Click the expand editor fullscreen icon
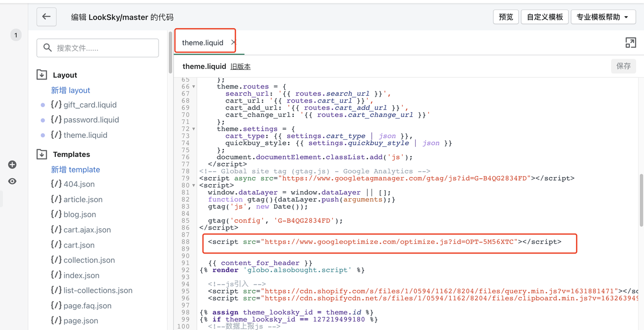Screen dimensions: 644x330 click(x=630, y=43)
